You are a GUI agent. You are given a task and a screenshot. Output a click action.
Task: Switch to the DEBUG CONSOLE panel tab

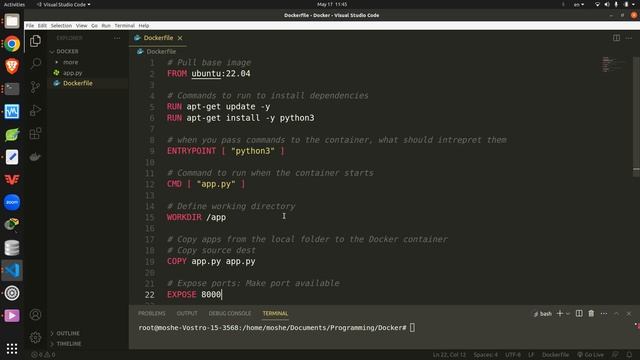[230, 313]
